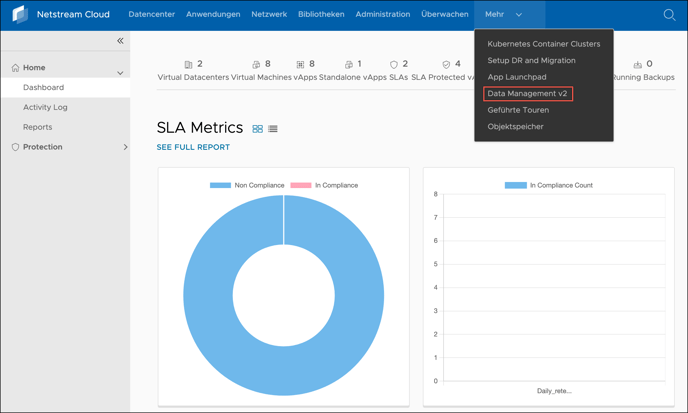This screenshot has height=413, width=688.
Task: Click the Standalone vApps label
Action: (353, 77)
